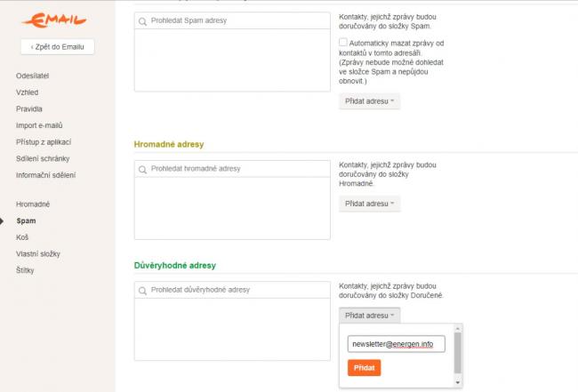Click the scrollbar up arrow in the popup

click(458, 328)
